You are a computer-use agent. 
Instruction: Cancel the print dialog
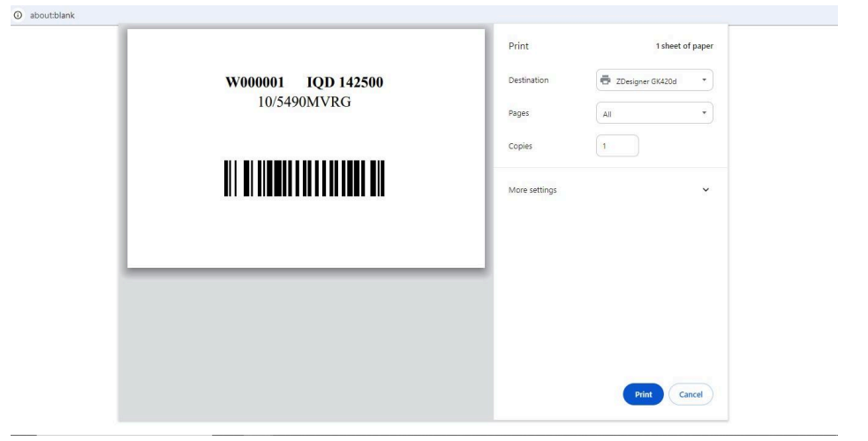click(x=690, y=395)
